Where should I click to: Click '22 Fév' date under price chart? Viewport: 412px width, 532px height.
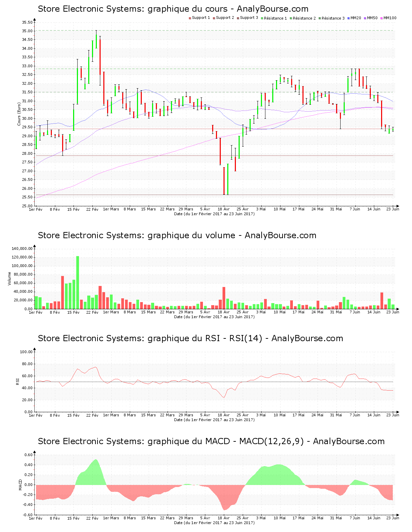[92, 209]
